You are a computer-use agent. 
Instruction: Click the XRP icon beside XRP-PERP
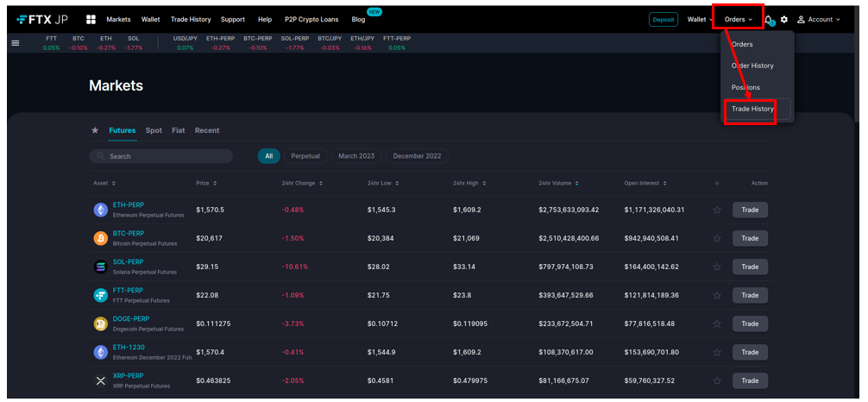coord(101,381)
